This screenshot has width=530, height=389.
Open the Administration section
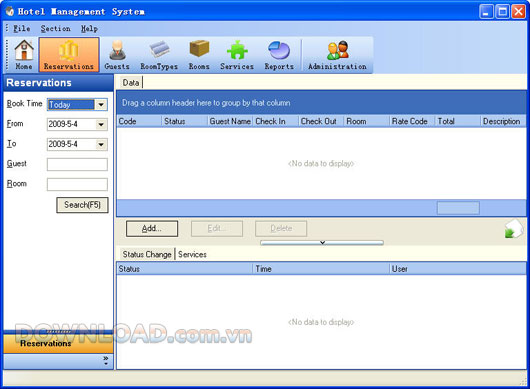pyautogui.click(x=337, y=55)
